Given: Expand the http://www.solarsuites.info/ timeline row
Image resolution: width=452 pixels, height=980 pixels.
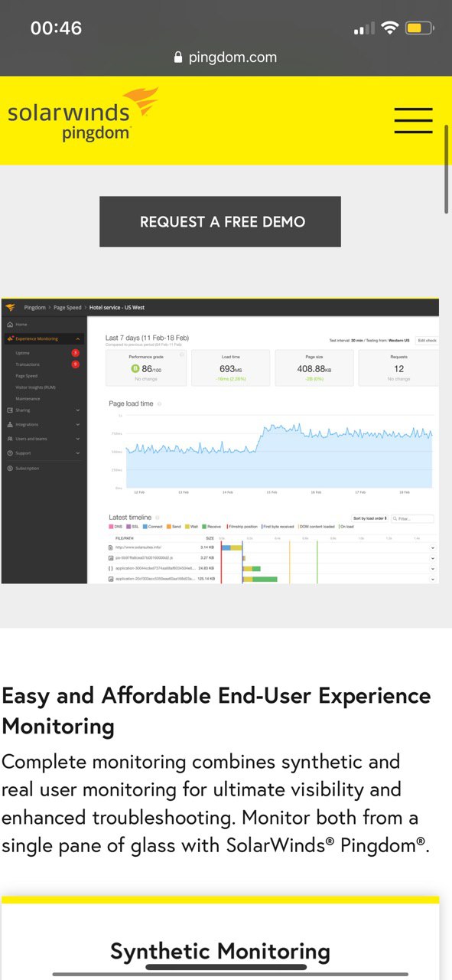Looking at the screenshot, I should coord(432,547).
